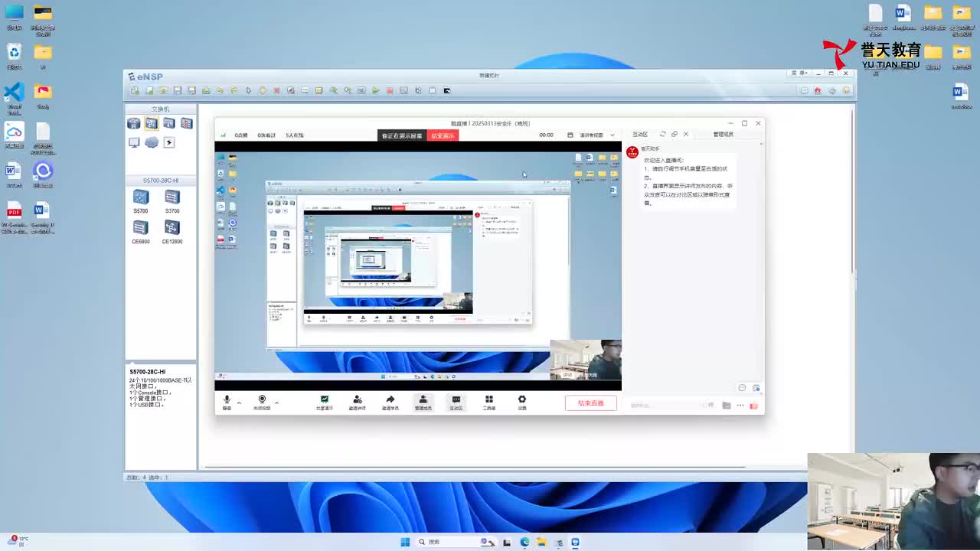Click the print icon in eNSP toolbar
Screen dimensions: 980x551
[x=206, y=90]
